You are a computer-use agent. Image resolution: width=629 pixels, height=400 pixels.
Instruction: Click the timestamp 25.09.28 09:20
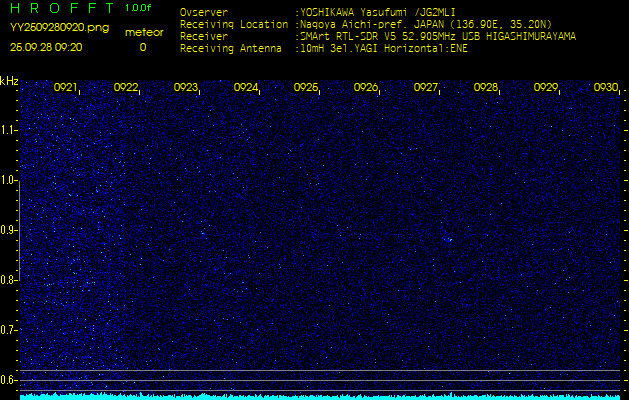click(x=46, y=47)
